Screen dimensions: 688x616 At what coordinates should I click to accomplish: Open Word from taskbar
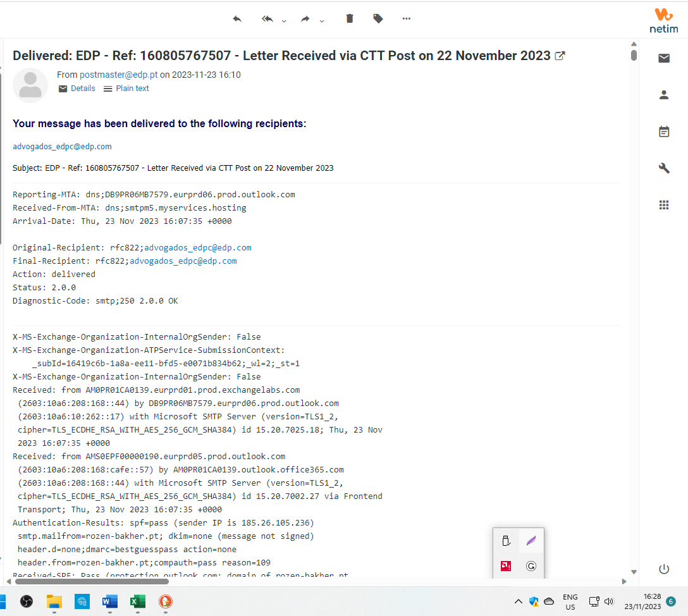click(109, 601)
